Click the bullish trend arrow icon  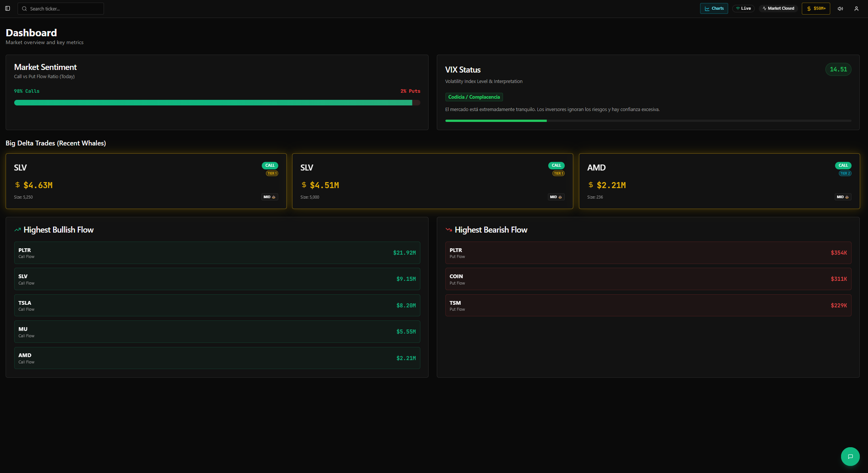18,230
